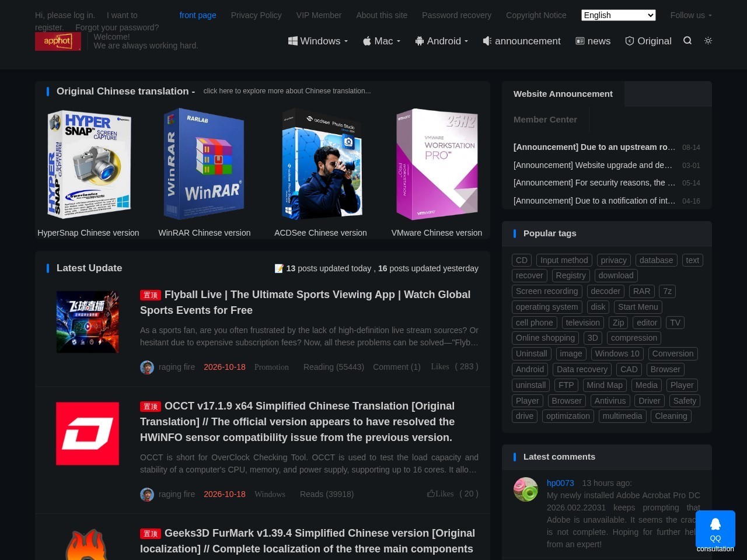
Task: Open the English language selector
Action: tap(619, 15)
